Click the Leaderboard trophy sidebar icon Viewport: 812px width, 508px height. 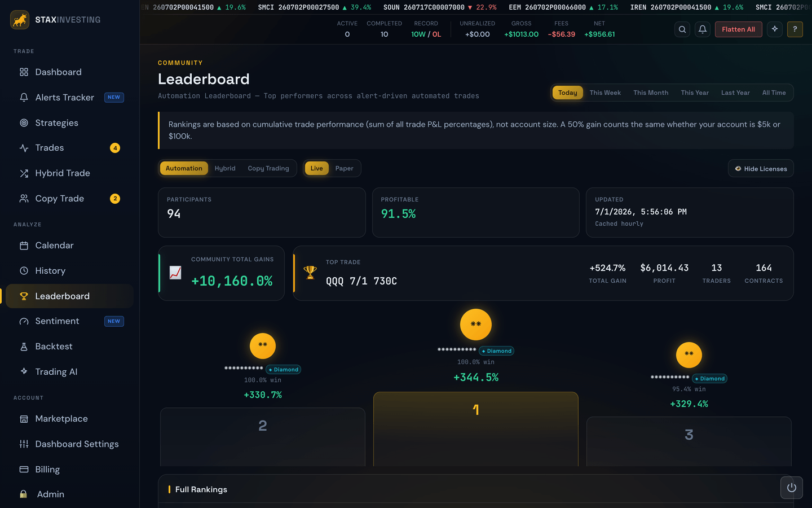(24, 296)
